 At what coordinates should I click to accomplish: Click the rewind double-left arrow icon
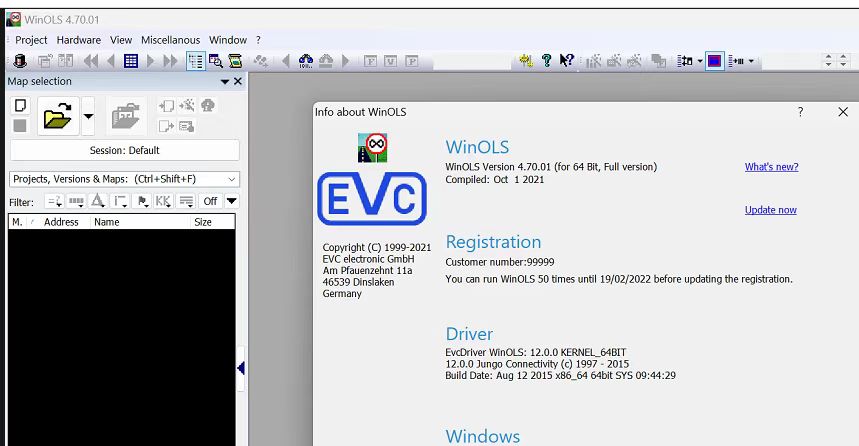91,61
